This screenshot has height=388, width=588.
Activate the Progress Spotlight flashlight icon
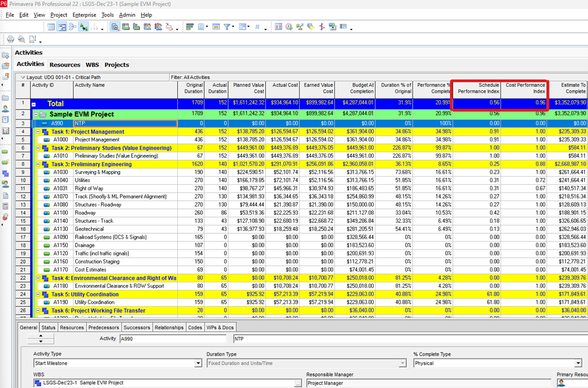pos(310,26)
